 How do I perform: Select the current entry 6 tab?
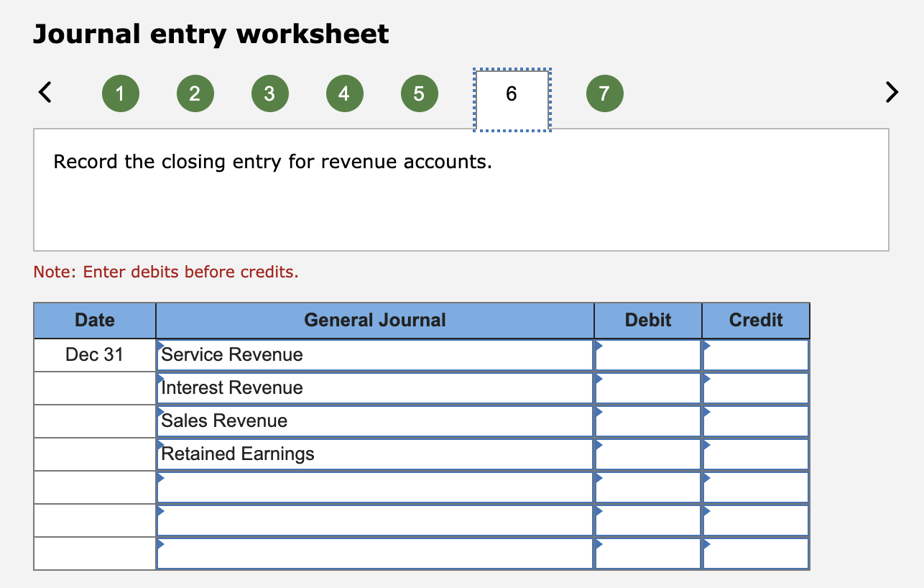pos(512,100)
